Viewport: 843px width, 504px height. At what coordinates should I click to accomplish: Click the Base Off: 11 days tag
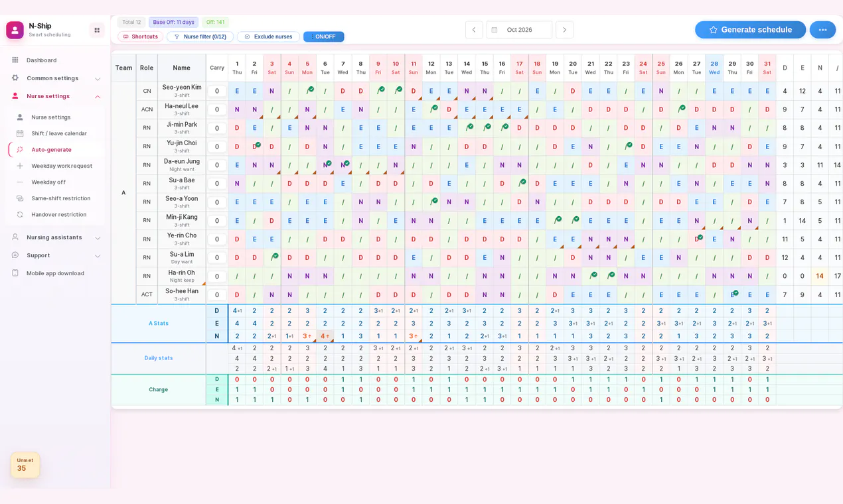click(173, 22)
